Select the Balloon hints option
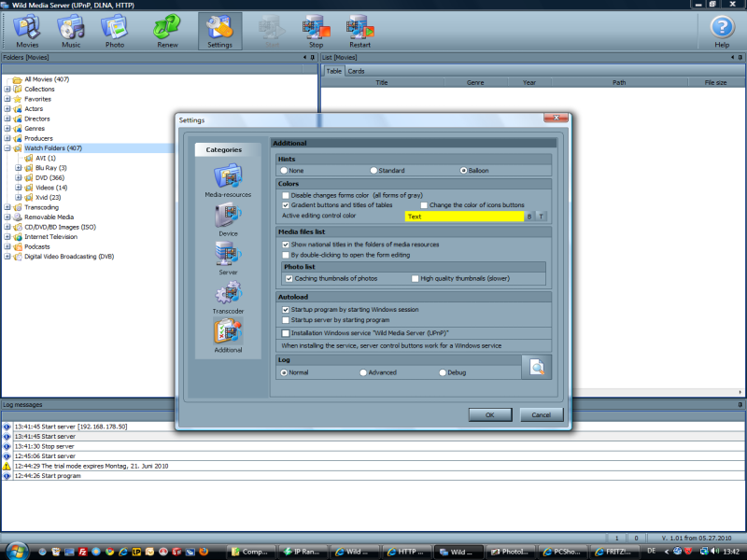747x560 pixels. (463, 171)
